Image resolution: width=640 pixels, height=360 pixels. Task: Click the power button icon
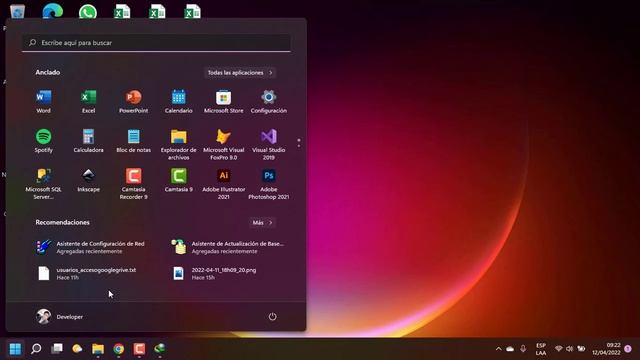pyautogui.click(x=272, y=317)
